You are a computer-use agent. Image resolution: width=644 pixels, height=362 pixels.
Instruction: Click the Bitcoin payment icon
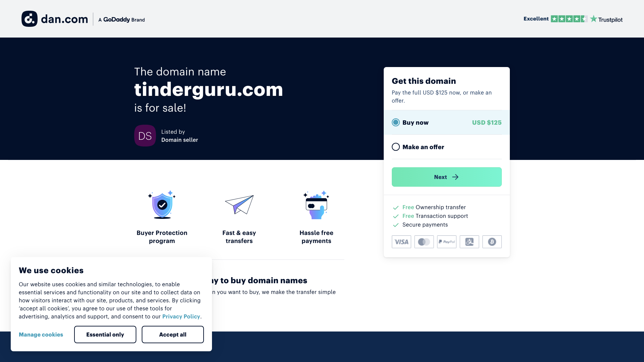tap(491, 242)
